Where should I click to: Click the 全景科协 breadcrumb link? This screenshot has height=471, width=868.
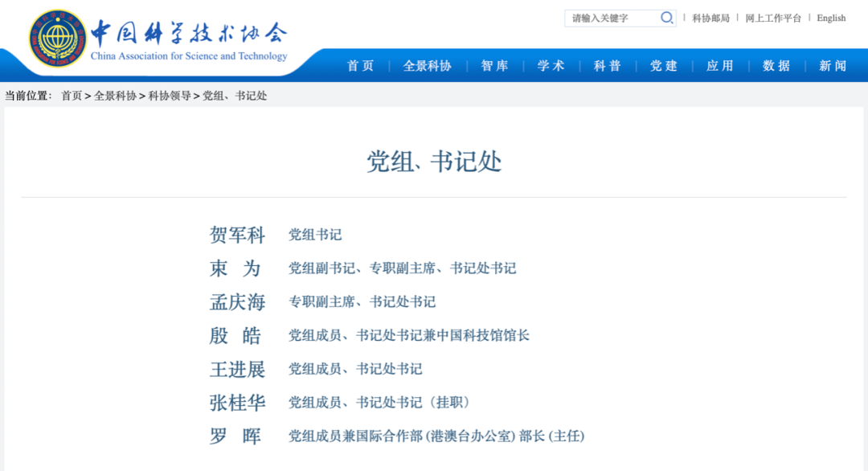(x=115, y=96)
